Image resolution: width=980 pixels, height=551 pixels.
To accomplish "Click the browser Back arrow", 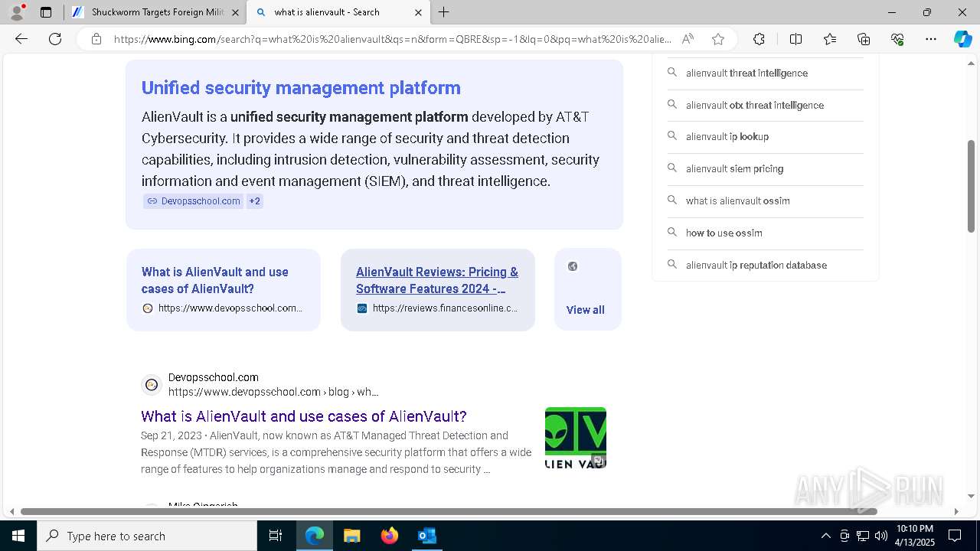I will [x=21, y=39].
